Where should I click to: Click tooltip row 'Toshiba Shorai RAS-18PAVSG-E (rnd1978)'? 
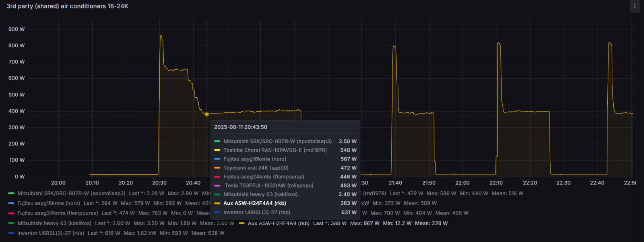tap(285, 150)
